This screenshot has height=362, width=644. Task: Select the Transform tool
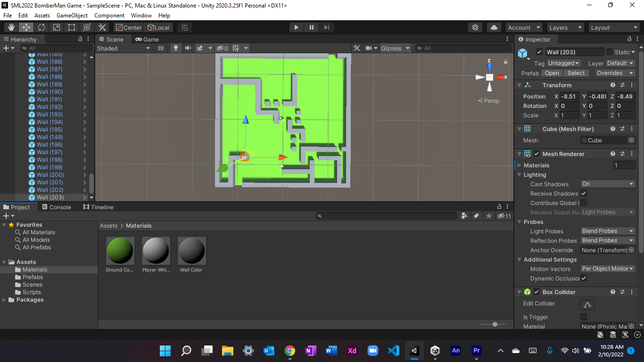[x=86, y=27]
